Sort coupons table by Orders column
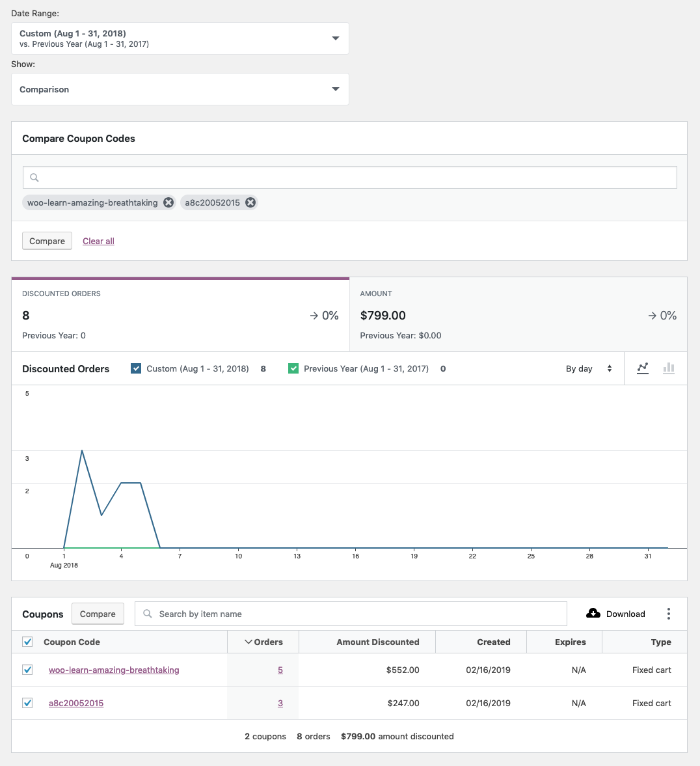Image resolution: width=700 pixels, height=766 pixels. (x=263, y=642)
